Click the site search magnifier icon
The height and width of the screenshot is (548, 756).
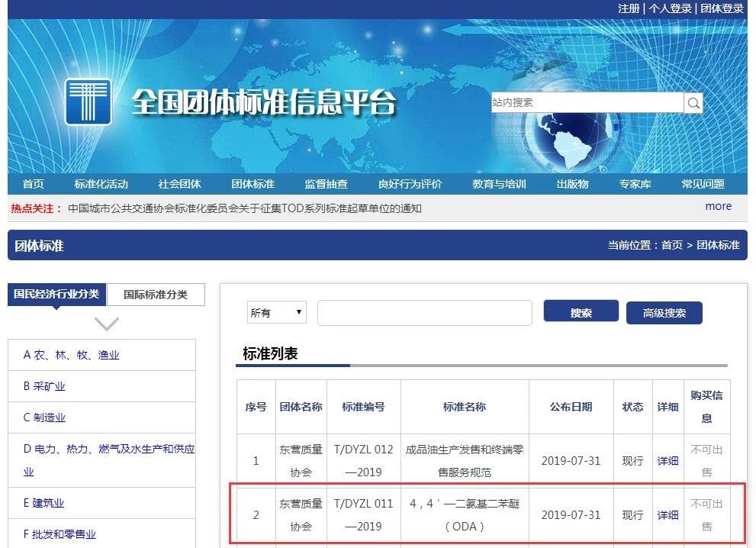(x=693, y=102)
